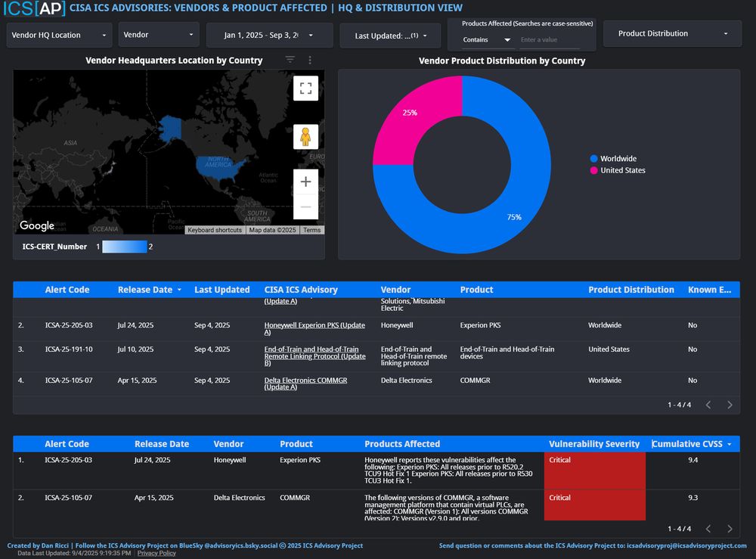Open the Vendor HQ Location dropdown
Viewport: 756px width, 559px height.
(59, 36)
